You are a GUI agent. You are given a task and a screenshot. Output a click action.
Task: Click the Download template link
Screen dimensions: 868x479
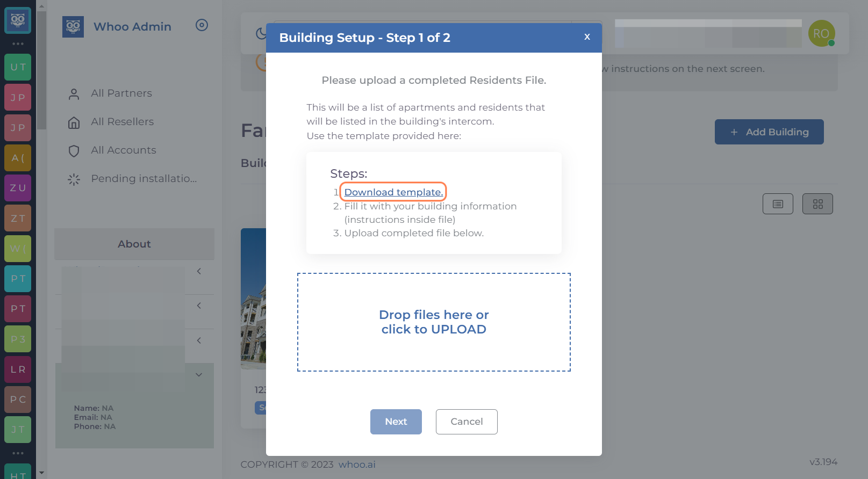pos(393,192)
